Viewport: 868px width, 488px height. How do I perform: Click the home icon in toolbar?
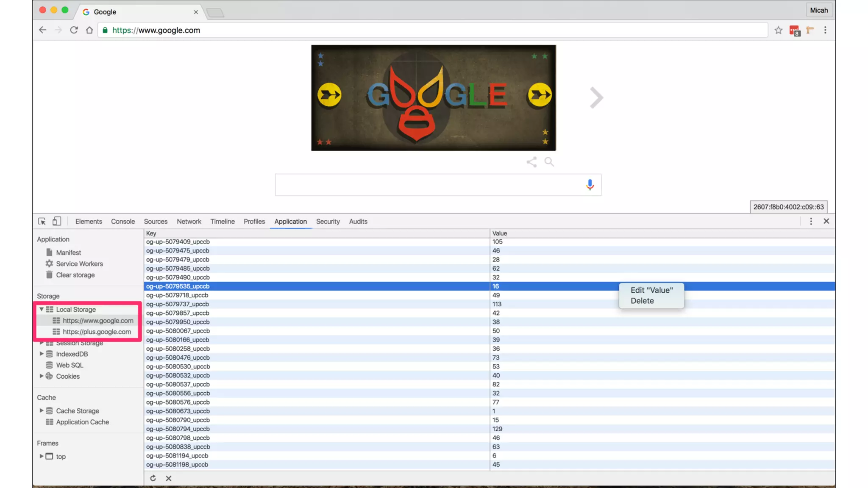(89, 30)
